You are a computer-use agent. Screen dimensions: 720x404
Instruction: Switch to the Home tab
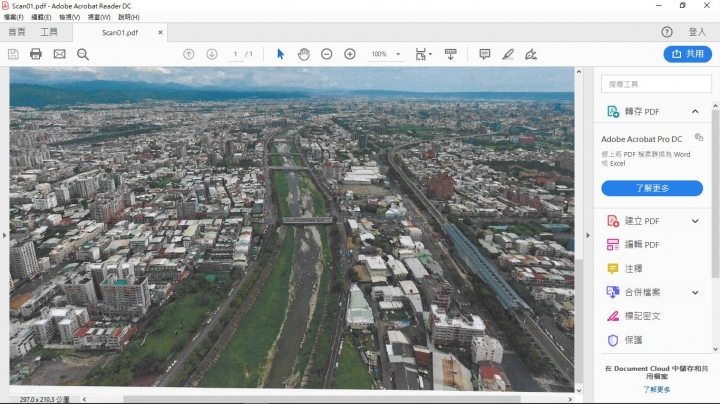[17, 32]
